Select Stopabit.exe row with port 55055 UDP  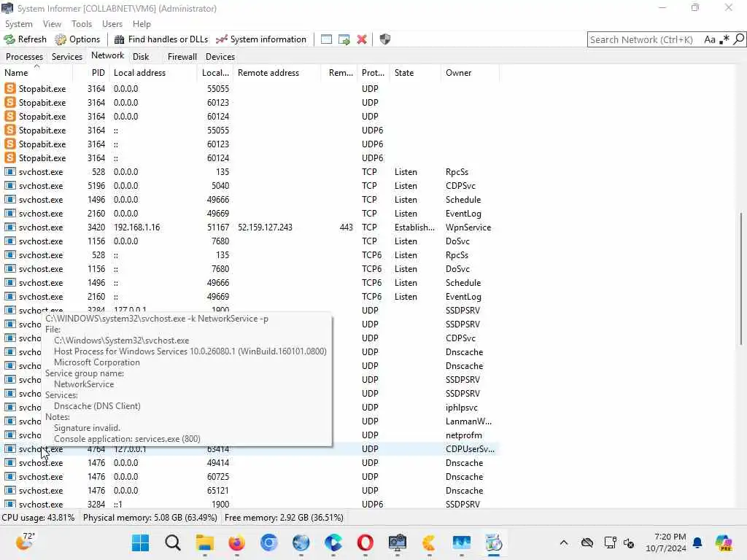point(249,88)
